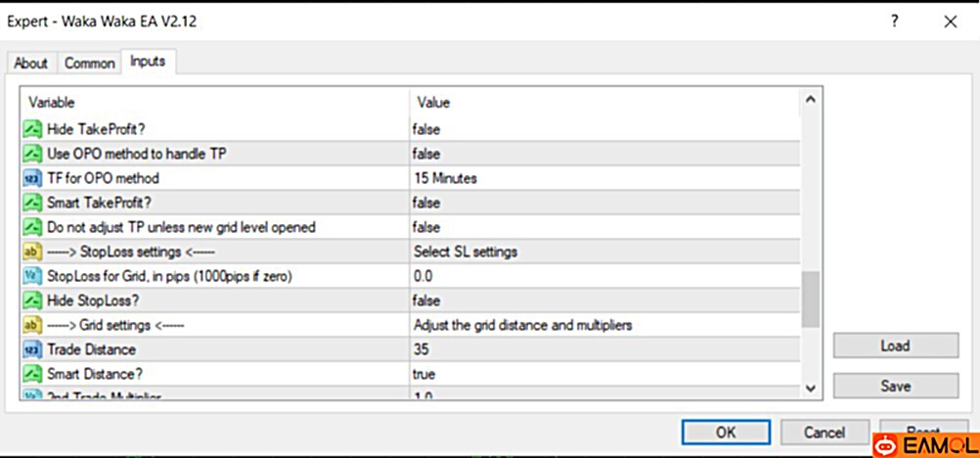This screenshot has width=980, height=458.
Task: Select the Smart Distance? label
Action: click(94, 374)
